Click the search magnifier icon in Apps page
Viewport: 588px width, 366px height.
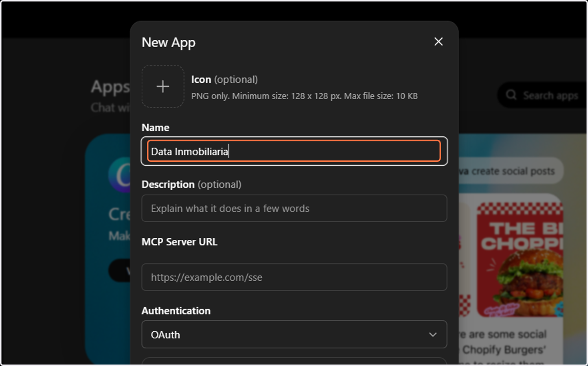click(512, 95)
